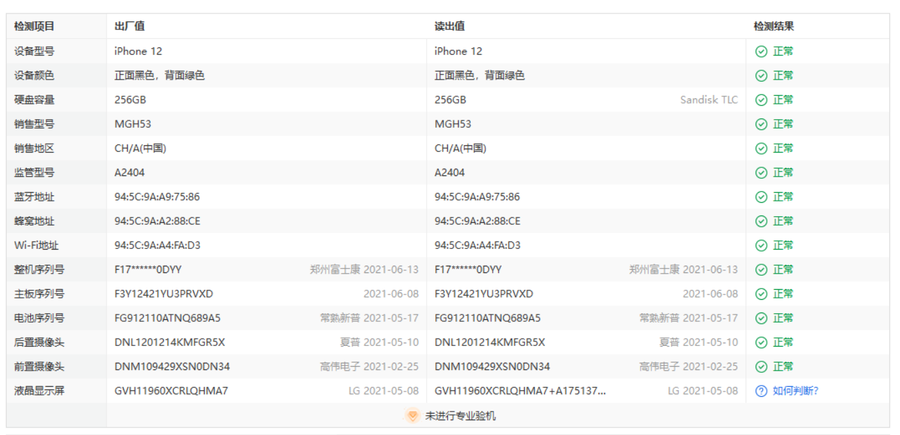
Task: Click the green check icon in 蓝牙地址 row
Action: click(761, 197)
